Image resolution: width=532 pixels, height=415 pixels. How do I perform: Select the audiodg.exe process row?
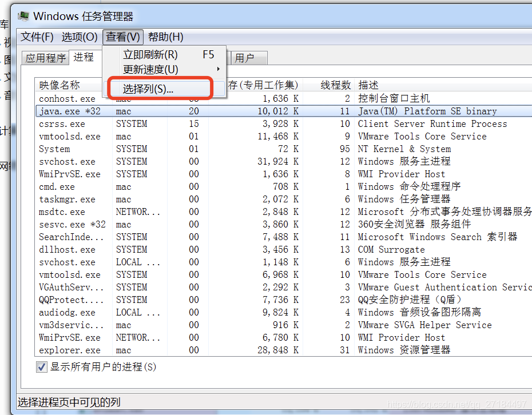[284, 312]
